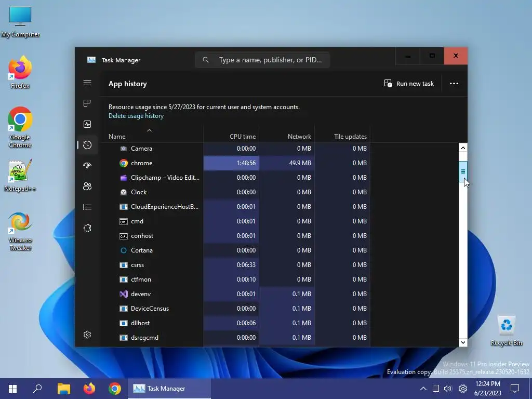The width and height of the screenshot is (532, 399).
Task: Open the Task Manager navigation hamburger menu
Action: (87, 83)
